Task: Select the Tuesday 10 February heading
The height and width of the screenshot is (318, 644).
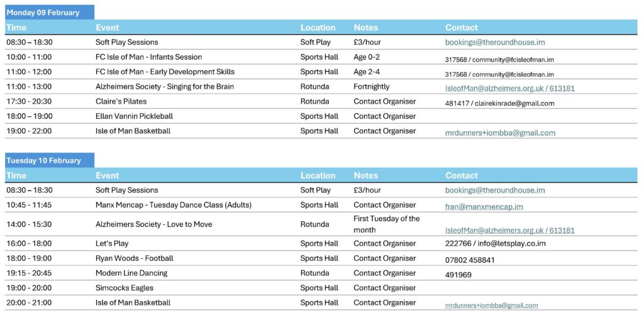Action: (43, 160)
